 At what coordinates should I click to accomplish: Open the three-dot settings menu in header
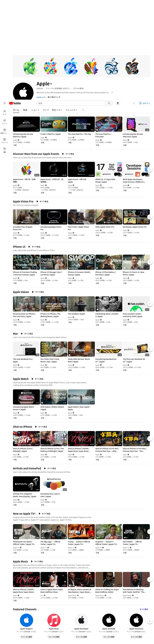pyautogui.click(x=134, y=103)
